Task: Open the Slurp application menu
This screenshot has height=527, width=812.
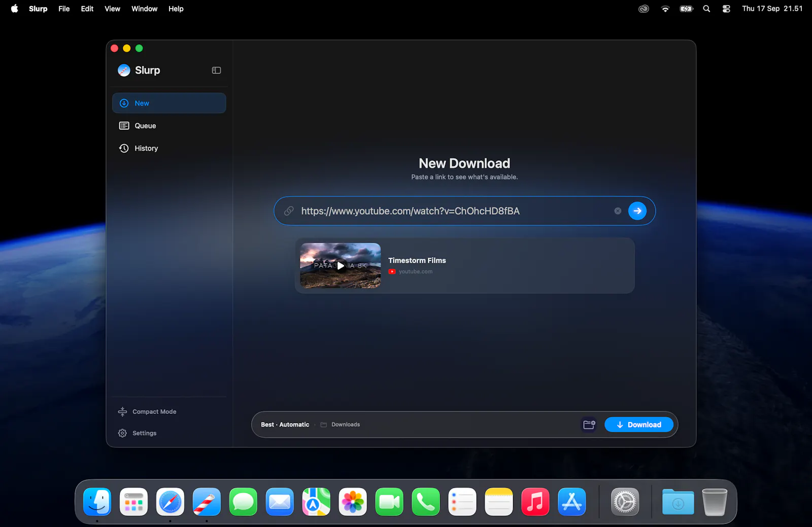Action: click(x=38, y=9)
